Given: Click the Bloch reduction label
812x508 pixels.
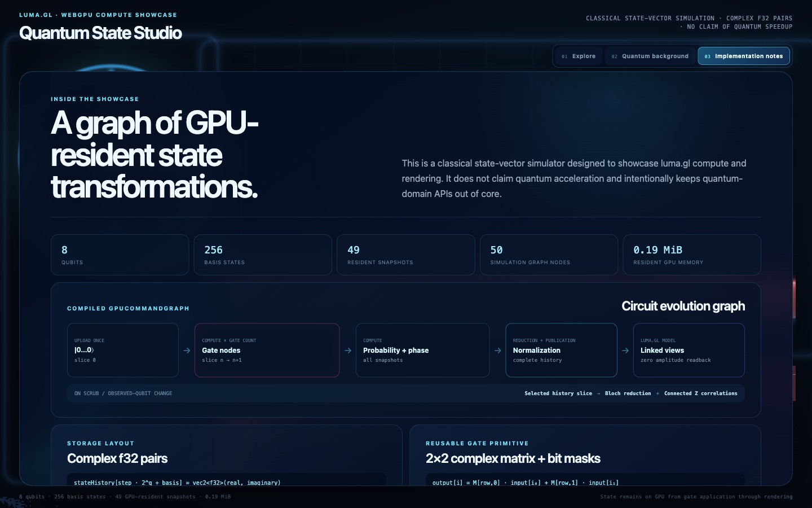Looking at the screenshot, I should [628, 393].
